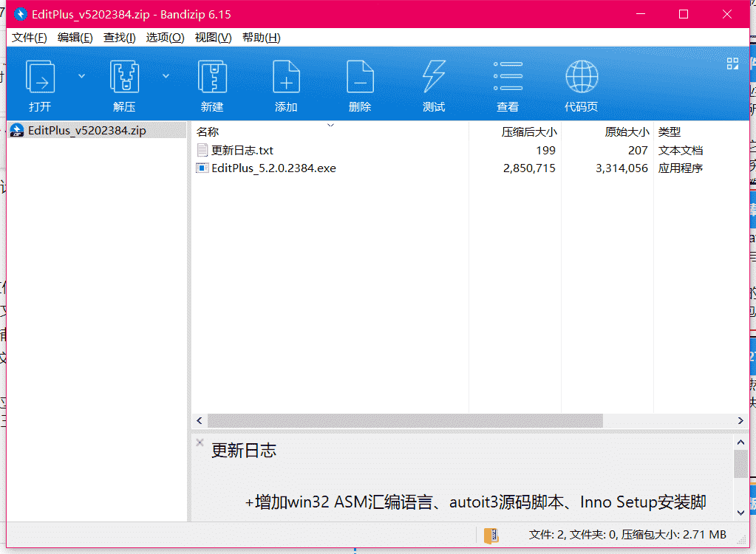756x554 pixels.
Task: Click the status bar text 文件: 2, 文件夹: 0
Action: pyautogui.click(x=573, y=534)
